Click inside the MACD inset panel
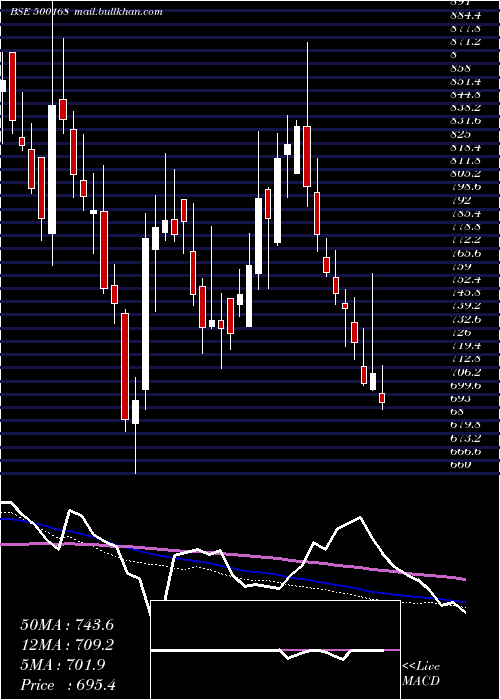500x700 pixels. [275, 650]
